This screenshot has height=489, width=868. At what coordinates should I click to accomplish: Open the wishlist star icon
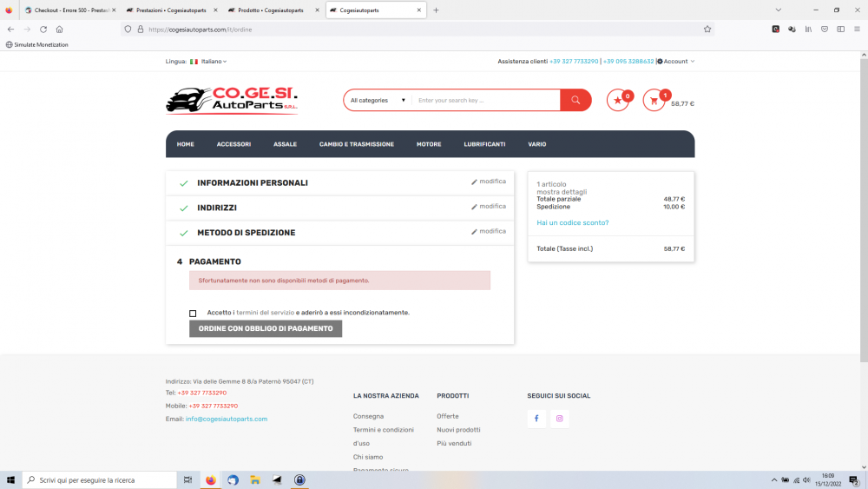tap(618, 100)
